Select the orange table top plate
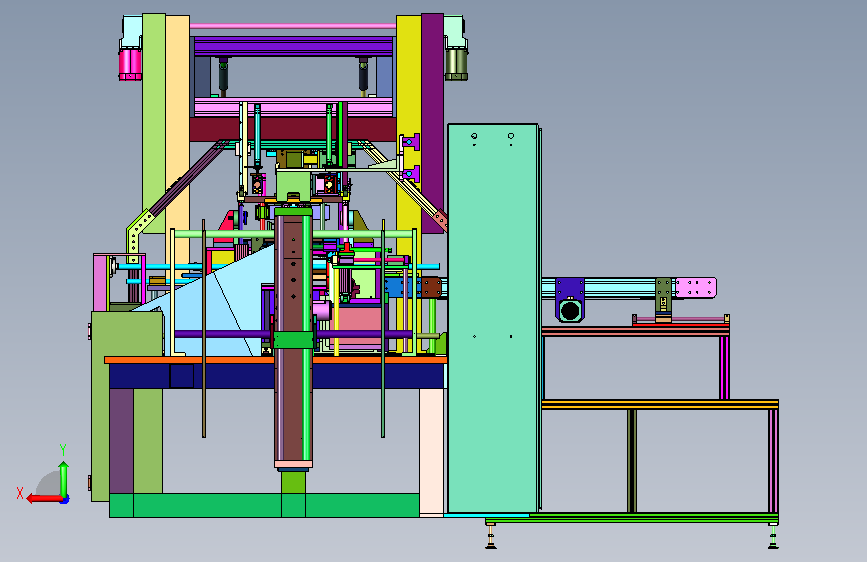This screenshot has height=562, width=867. pyautogui.click(x=275, y=360)
